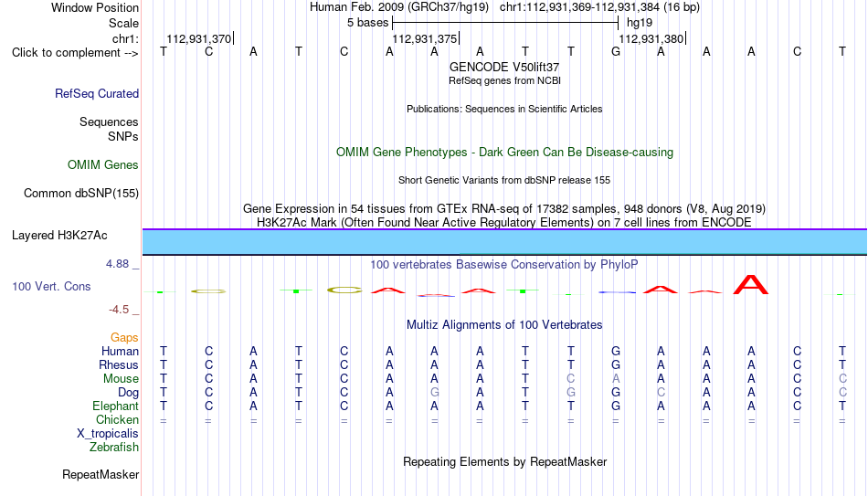Click the 112,931,370 coordinate marker
868x496 pixels.
click(199, 38)
